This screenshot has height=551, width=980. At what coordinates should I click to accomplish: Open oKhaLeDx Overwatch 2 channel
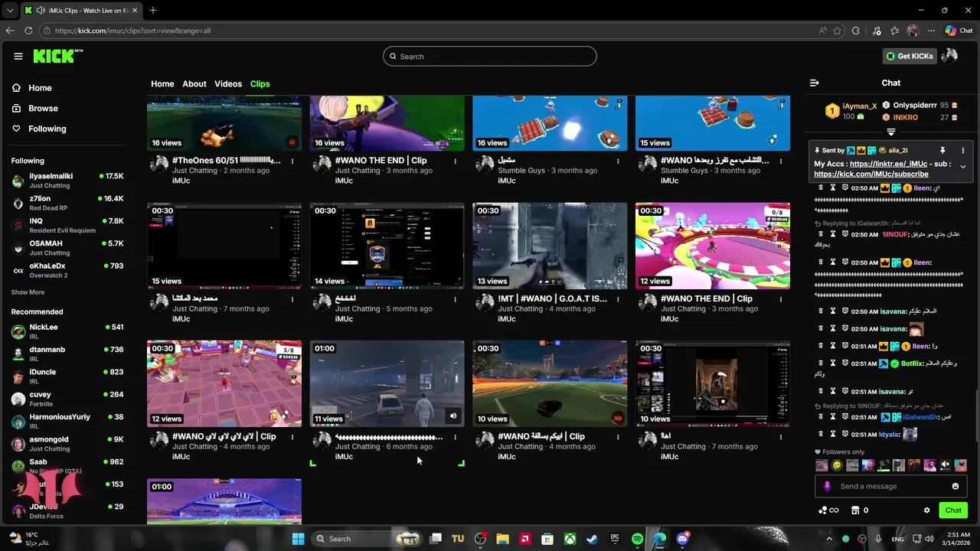coord(67,270)
